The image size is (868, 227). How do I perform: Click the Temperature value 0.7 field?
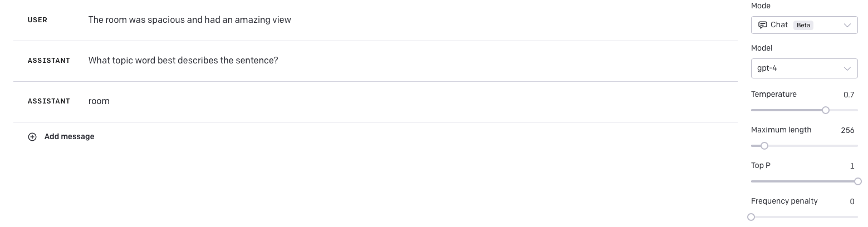point(849,95)
